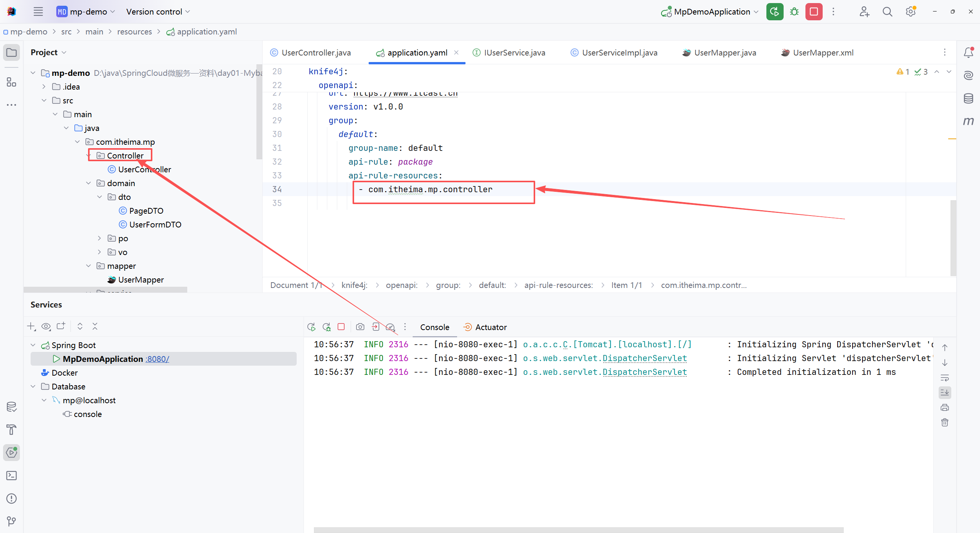Open the Notifications bell icon
980x533 pixels.
(x=968, y=52)
